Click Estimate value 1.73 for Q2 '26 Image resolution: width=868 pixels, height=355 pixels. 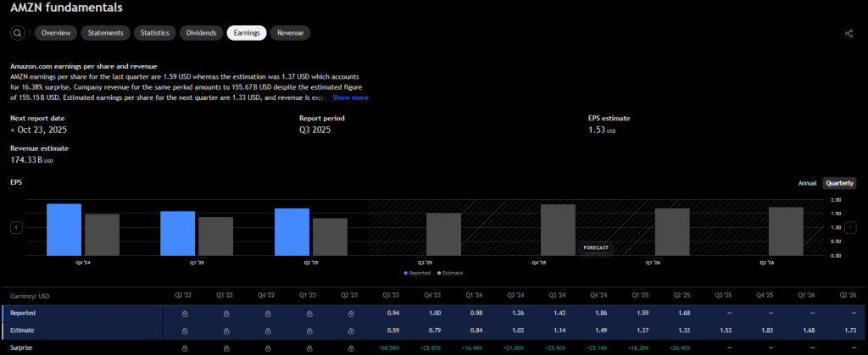pyautogui.click(x=849, y=330)
